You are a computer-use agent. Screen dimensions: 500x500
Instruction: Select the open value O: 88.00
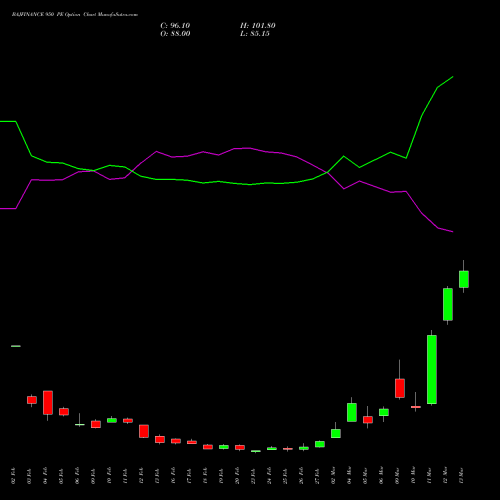click(x=175, y=34)
